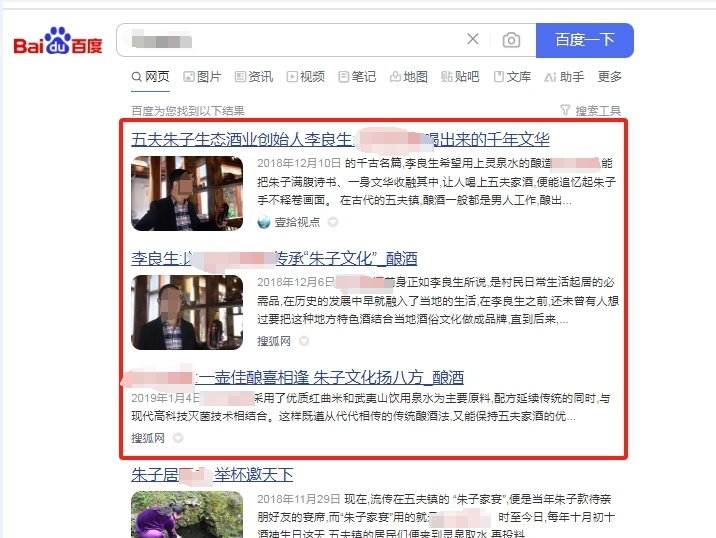Screen dimensions: 716x538
Task: Expand the 更多 menu
Action: tap(610, 77)
